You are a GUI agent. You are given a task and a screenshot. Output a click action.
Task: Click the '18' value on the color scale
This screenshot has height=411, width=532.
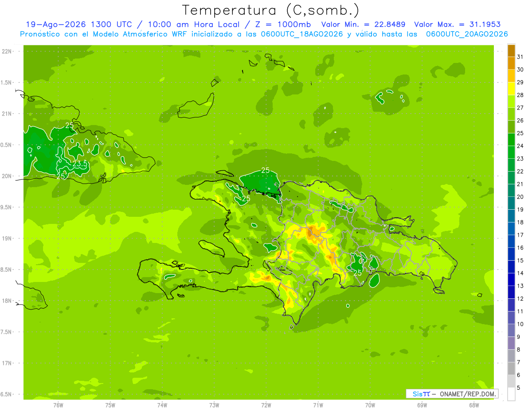pos(520,223)
